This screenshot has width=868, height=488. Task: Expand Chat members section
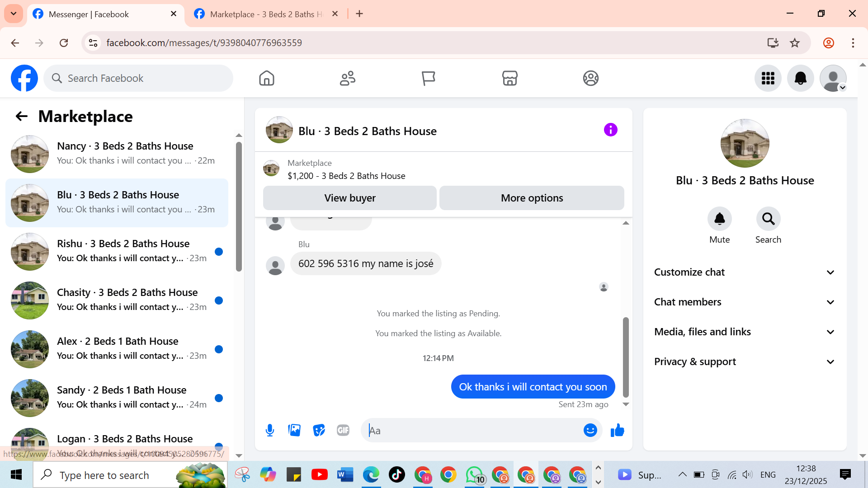click(x=744, y=302)
